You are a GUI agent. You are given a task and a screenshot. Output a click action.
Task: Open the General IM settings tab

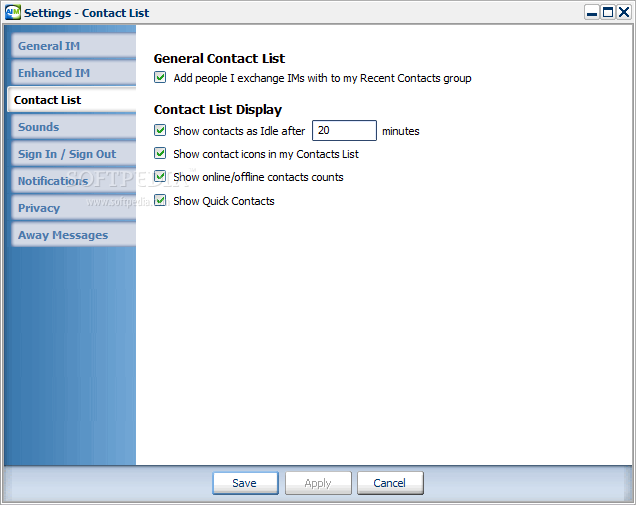pos(73,46)
